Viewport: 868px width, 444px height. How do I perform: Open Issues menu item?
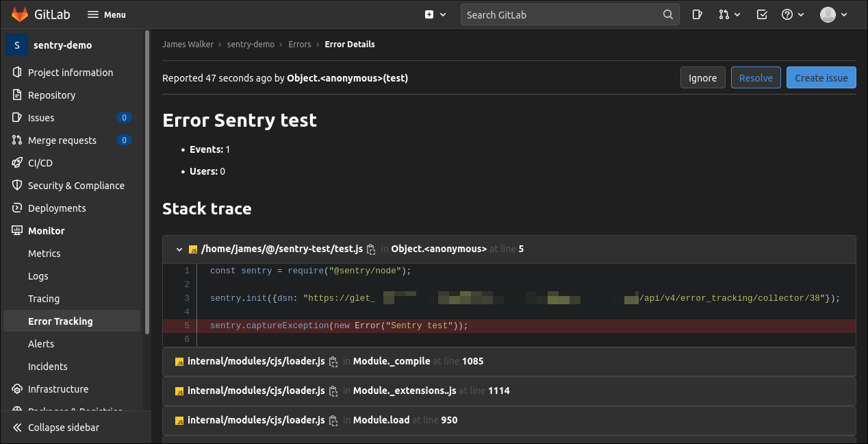point(72,117)
